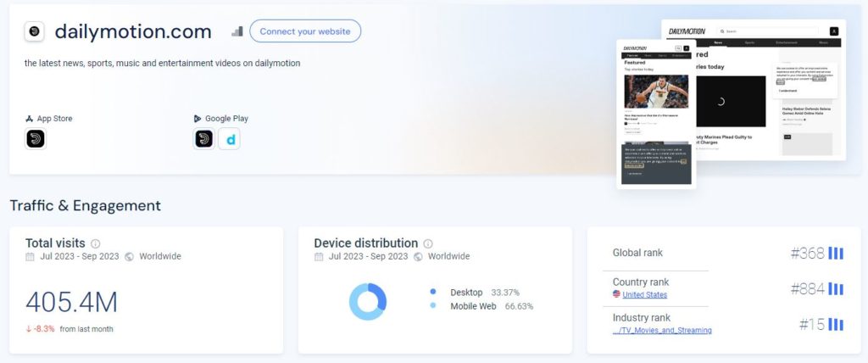
Task: Click the globe icon under Device distribution
Action: (418, 257)
